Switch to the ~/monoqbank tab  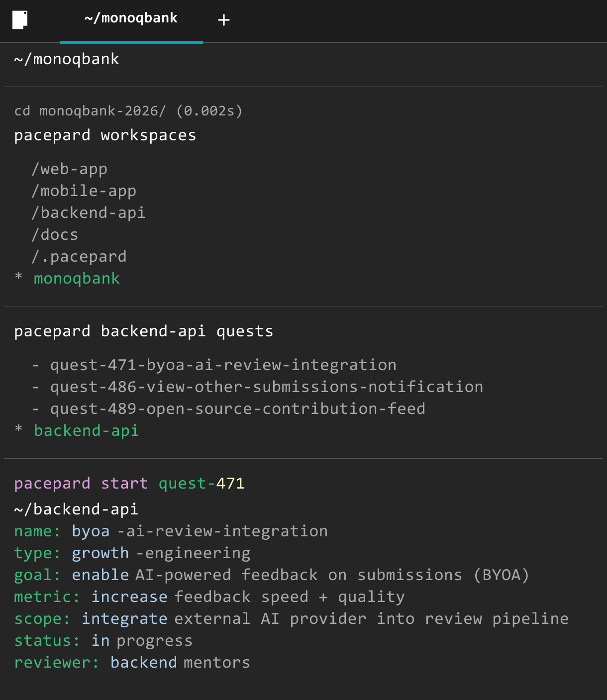[x=131, y=19]
